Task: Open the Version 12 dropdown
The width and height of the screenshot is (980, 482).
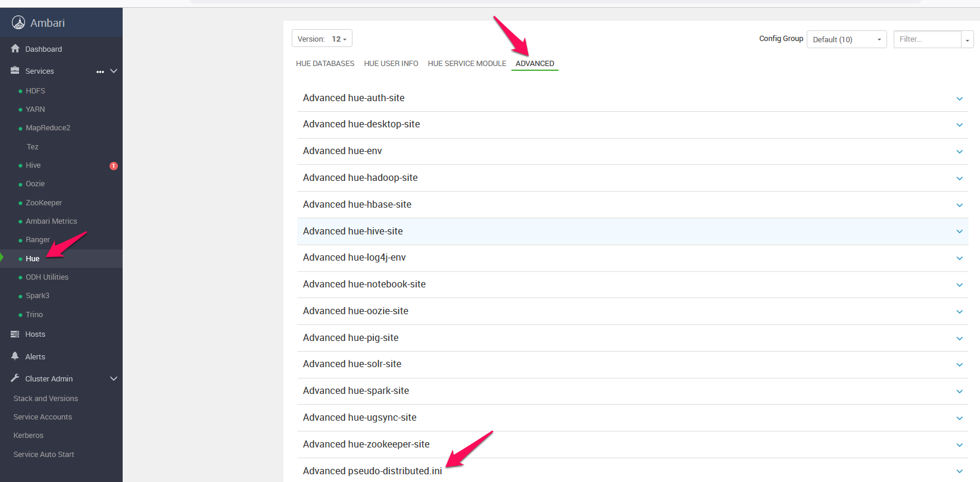Action: [322, 39]
